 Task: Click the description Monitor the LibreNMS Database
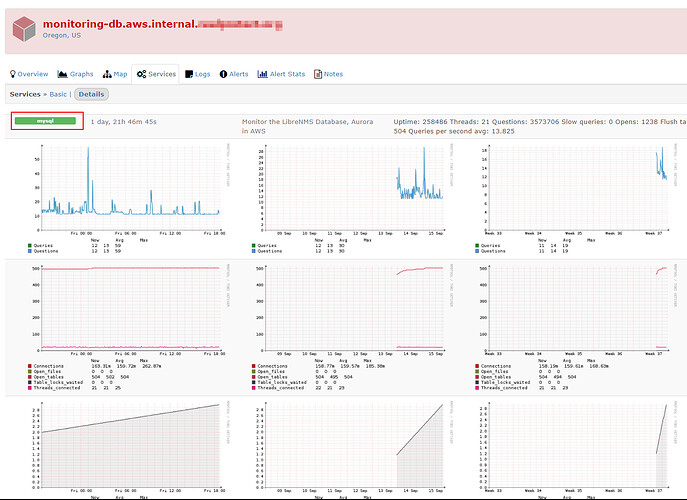pyautogui.click(x=308, y=126)
